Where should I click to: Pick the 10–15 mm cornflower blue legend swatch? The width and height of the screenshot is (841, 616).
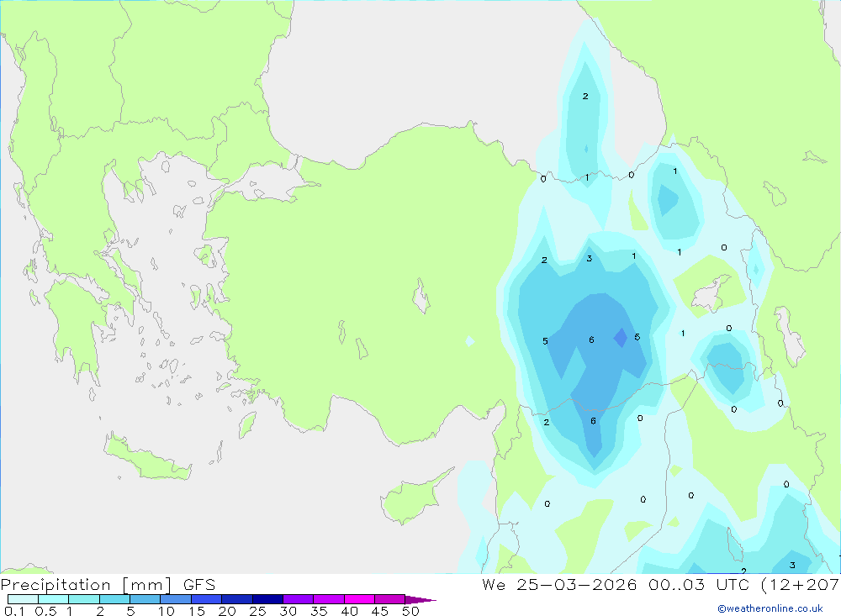pos(176,599)
